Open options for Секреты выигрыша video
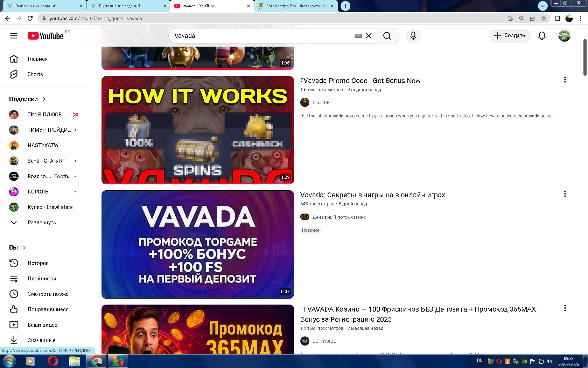This screenshot has width=588, height=368. [565, 194]
